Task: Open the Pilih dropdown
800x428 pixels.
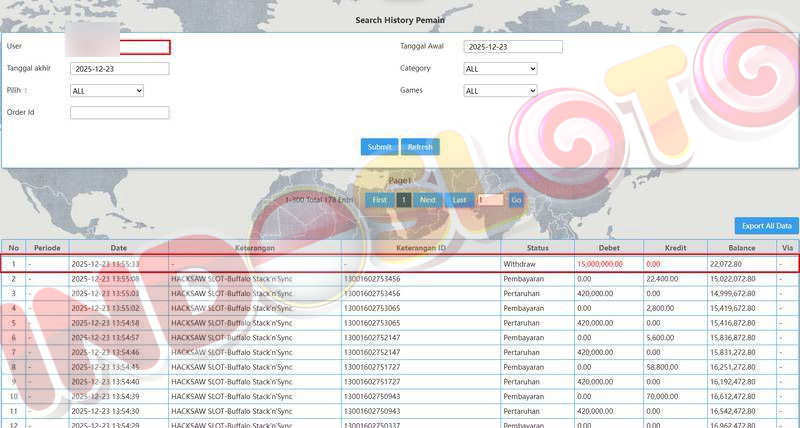Action: [107, 91]
